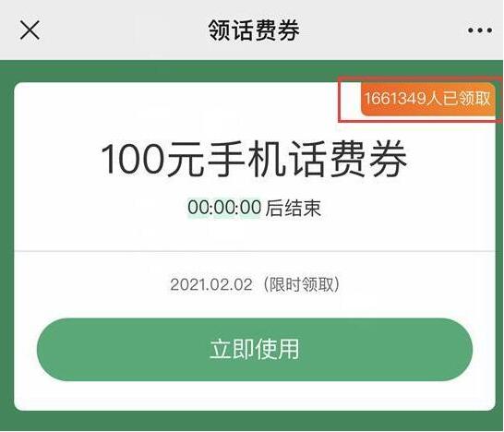
Task: Click the 立即使用 green button
Action: point(255,350)
